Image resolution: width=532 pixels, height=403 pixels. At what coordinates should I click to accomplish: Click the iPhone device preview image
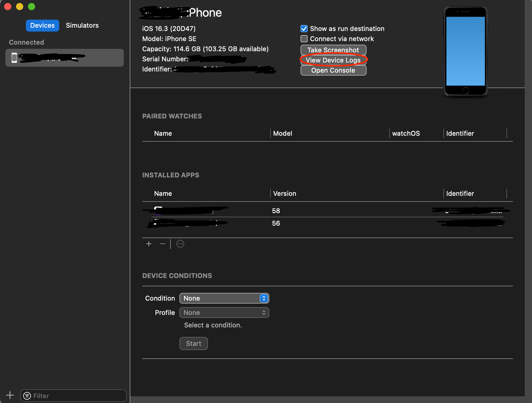click(466, 51)
